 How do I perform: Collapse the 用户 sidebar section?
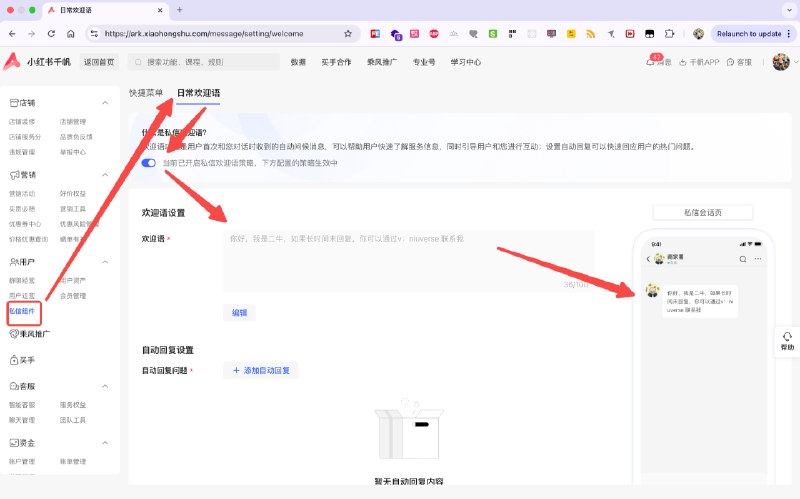pos(105,262)
